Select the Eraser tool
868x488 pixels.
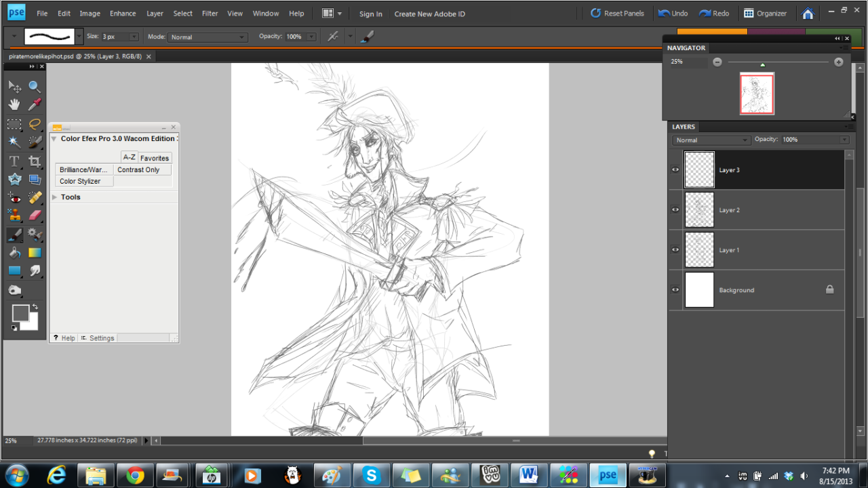click(35, 216)
